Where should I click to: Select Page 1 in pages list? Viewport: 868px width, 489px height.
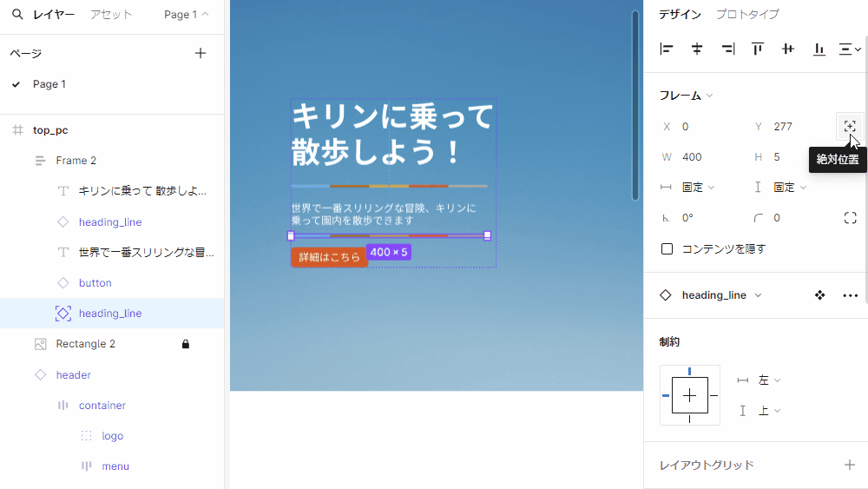pos(49,84)
